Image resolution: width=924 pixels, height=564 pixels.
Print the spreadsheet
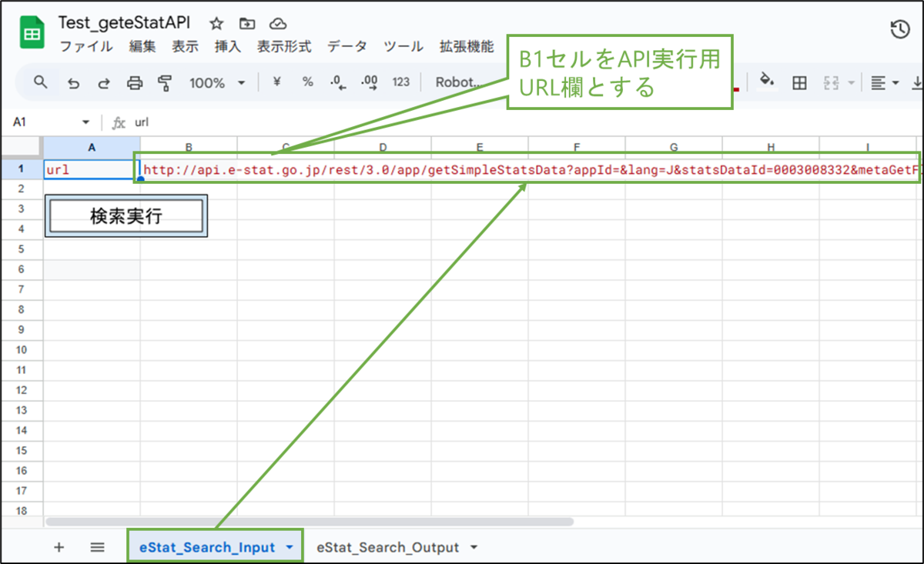135,82
